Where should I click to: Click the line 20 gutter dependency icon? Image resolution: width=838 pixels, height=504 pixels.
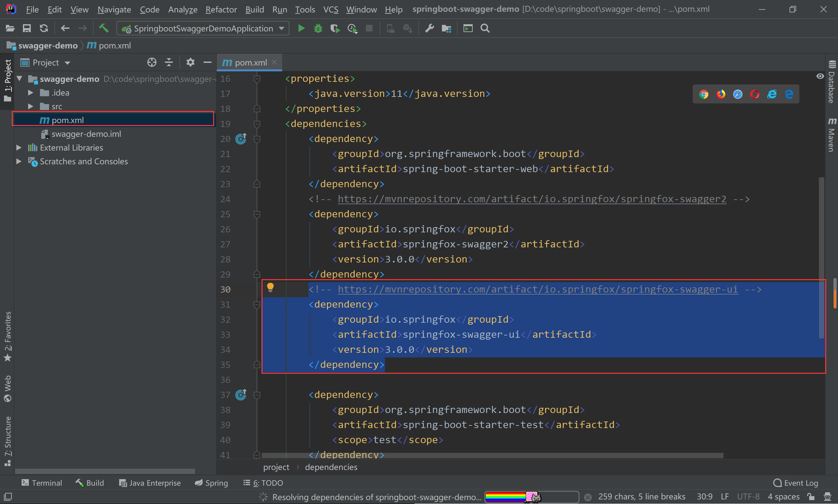point(241,138)
